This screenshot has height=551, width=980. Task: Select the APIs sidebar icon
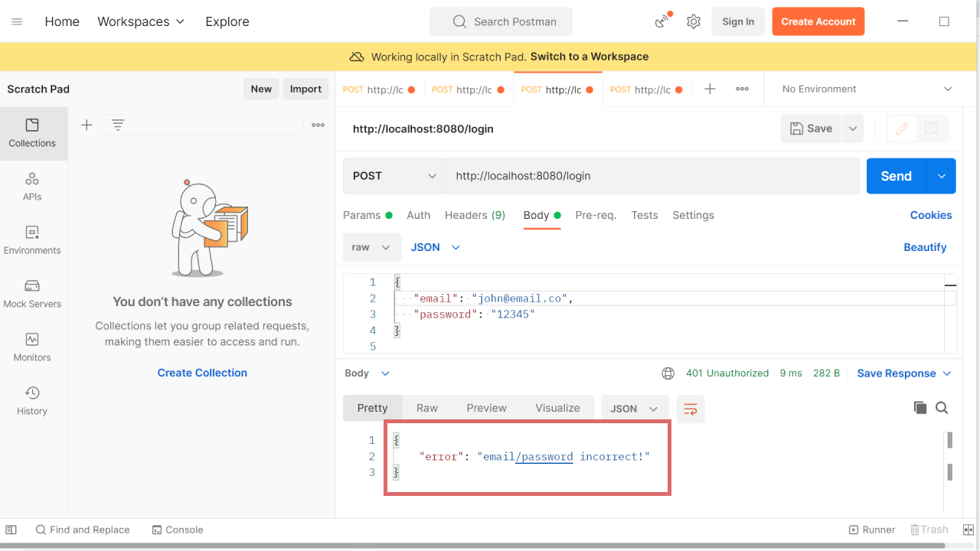point(31,186)
